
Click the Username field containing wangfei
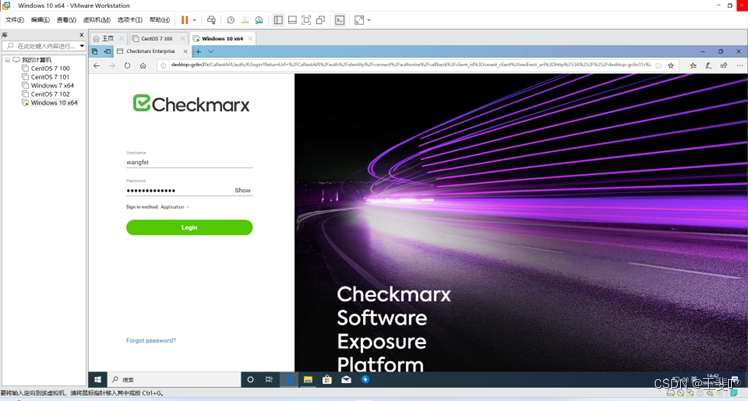click(x=189, y=163)
